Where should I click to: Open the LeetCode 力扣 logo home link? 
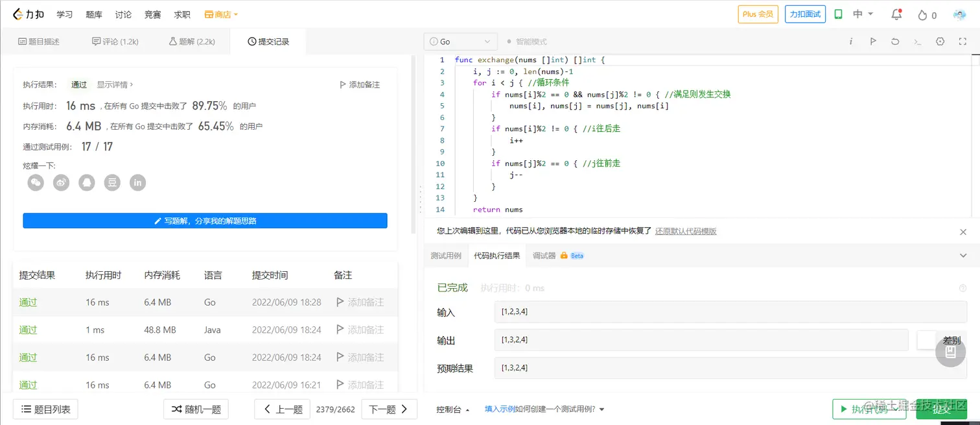pyautogui.click(x=29, y=14)
